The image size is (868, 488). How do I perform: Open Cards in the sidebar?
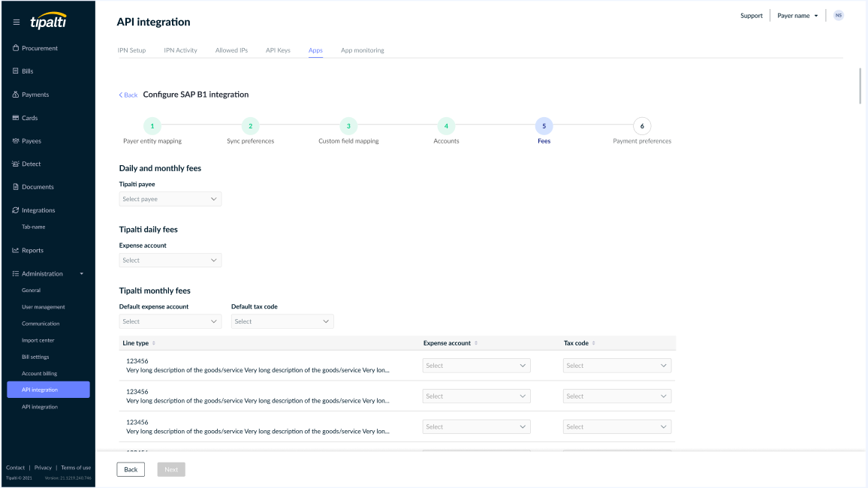pyautogui.click(x=29, y=118)
